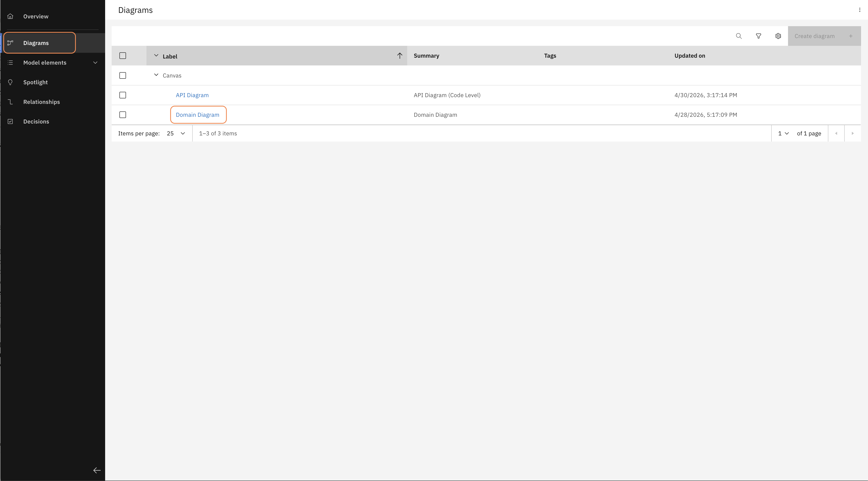Open the page number dropdown

783,133
